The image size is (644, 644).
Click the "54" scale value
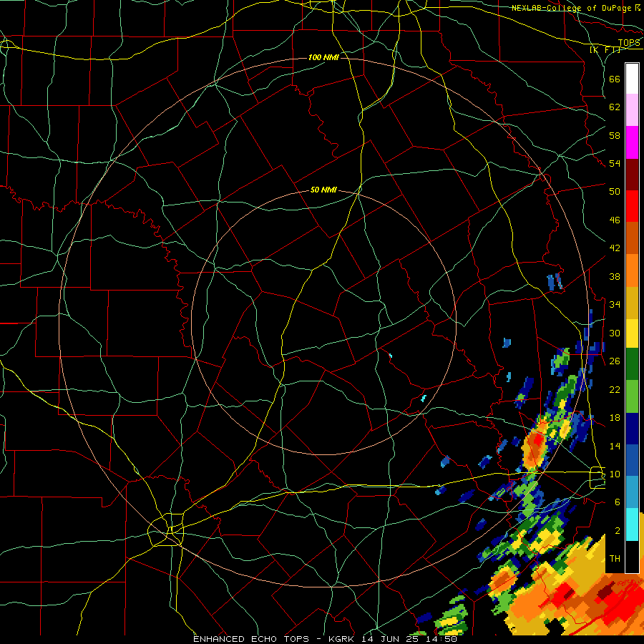(x=615, y=163)
